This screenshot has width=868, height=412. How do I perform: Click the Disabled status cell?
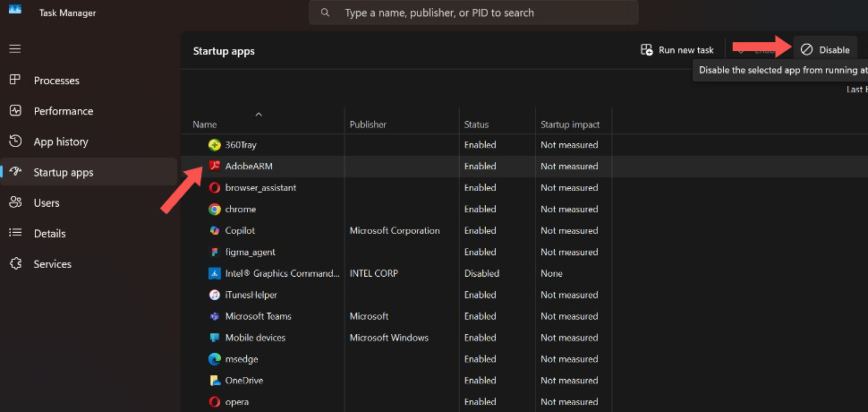481,273
